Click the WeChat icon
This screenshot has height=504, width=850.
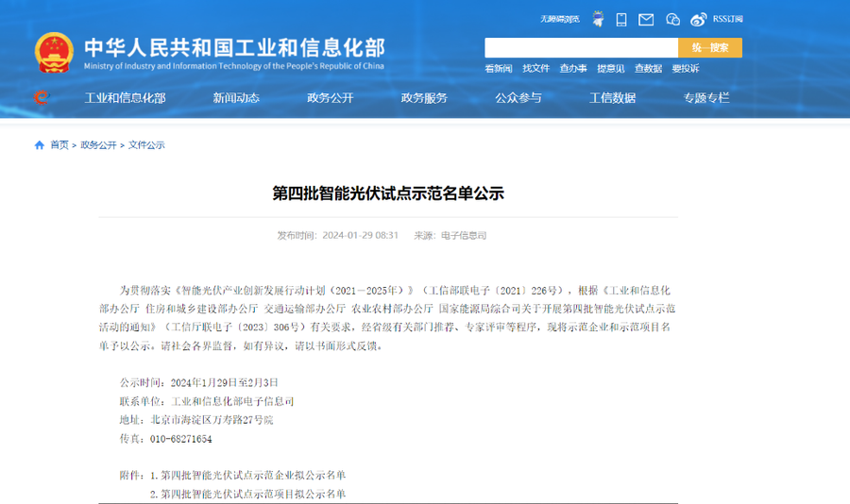[x=672, y=19]
